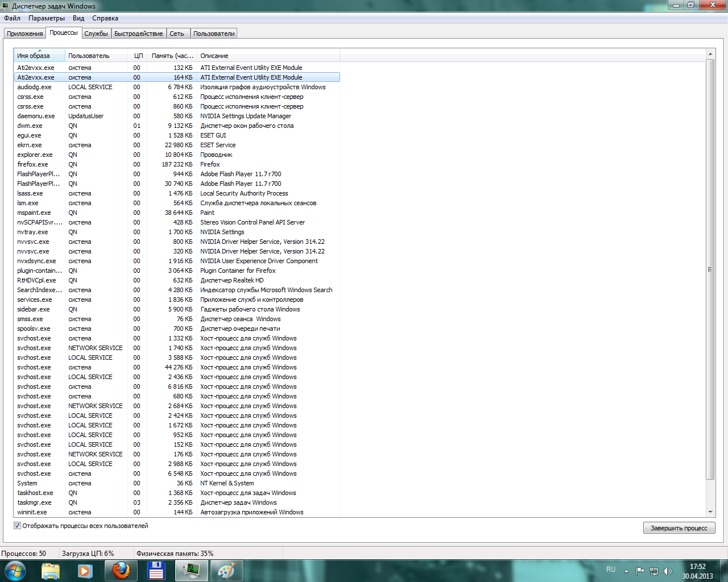Open the floppy disk taskbar icon
This screenshot has height=582, width=728.
tap(156, 571)
